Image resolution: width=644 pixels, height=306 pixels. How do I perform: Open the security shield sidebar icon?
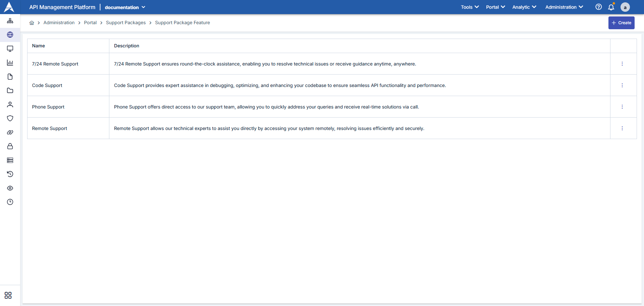coord(10,118)
